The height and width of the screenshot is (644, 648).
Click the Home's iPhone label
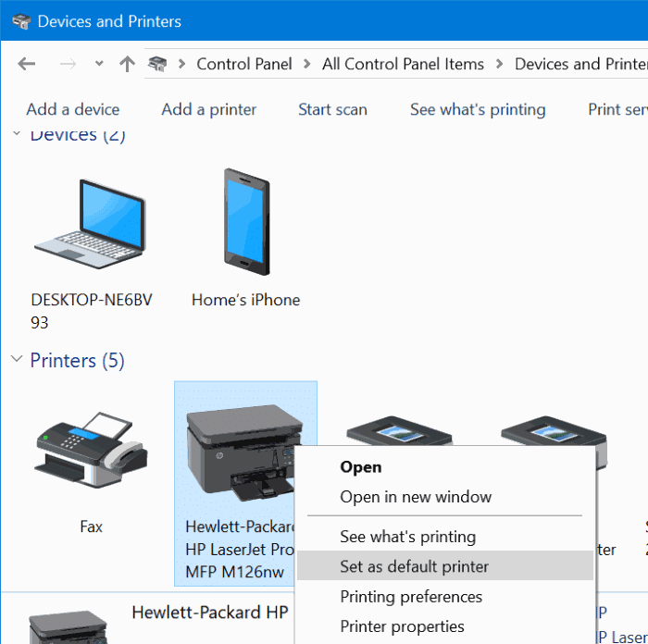pos(246,300)
